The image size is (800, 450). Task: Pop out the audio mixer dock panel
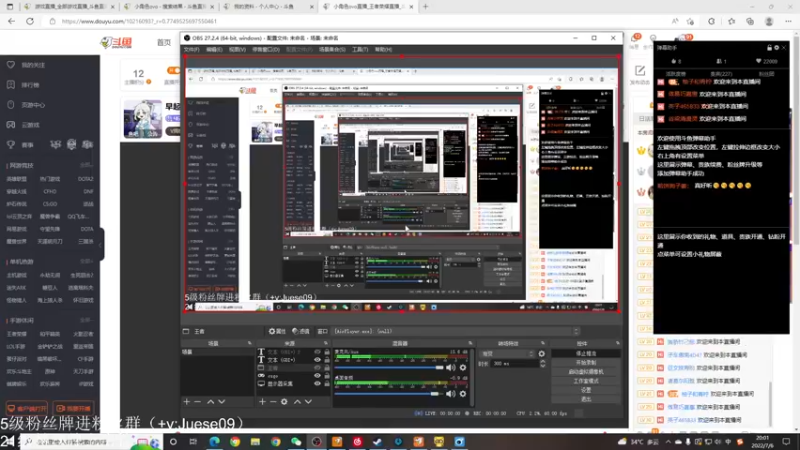[470, 343]
